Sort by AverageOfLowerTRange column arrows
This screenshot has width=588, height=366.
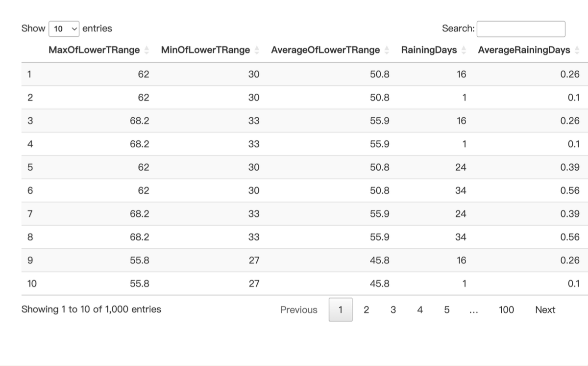[x=387, y=50]
